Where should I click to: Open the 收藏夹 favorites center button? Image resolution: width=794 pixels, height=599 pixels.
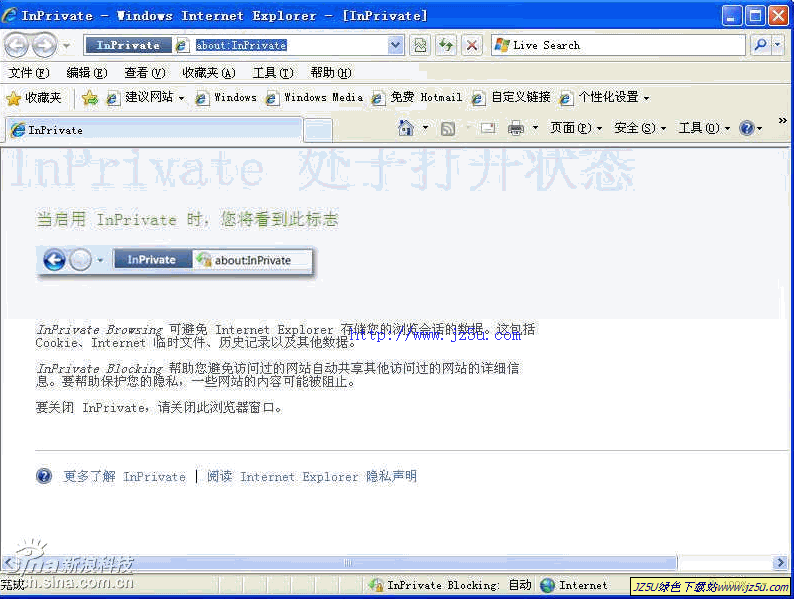tap(34, 97)
